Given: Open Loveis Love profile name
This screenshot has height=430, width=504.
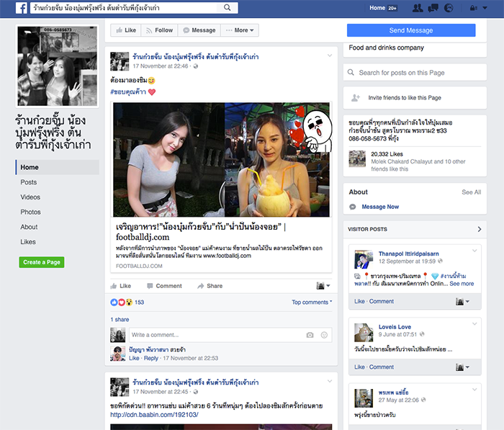Looking at the screenshot, I should [395, 327].
